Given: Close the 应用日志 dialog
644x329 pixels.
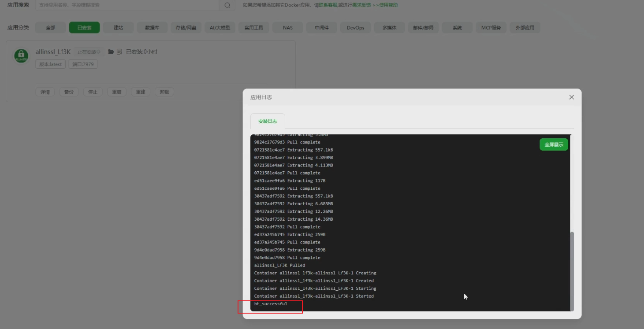Looking at the screenshot, I should click(x=571, y=97).
